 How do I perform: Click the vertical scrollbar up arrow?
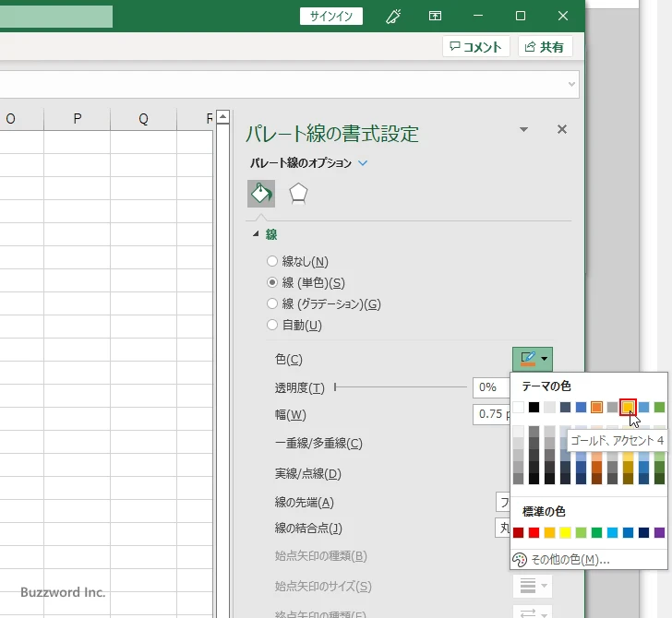tap(222, 116)
